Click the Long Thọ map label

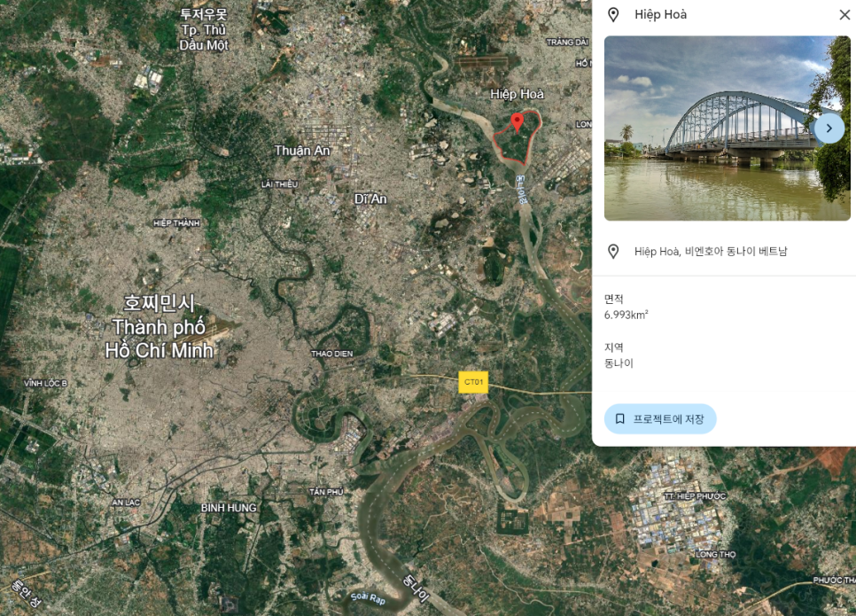pos(716,555)
